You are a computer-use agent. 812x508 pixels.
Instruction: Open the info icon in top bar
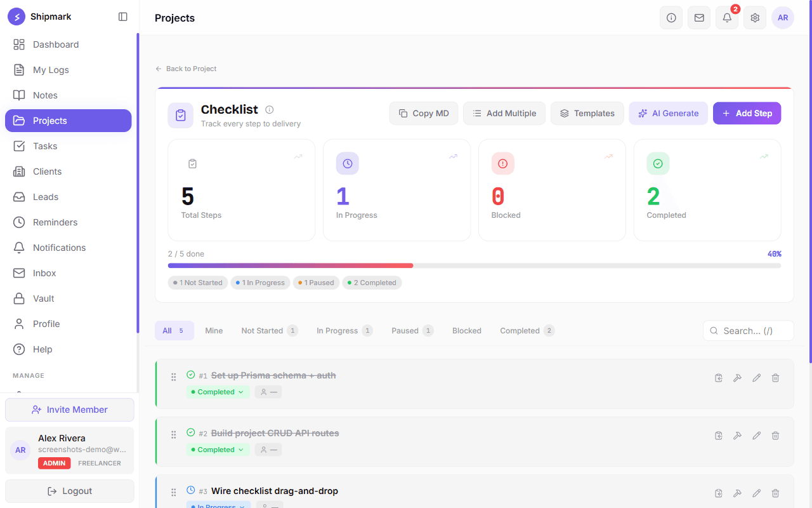pos(671,18)
